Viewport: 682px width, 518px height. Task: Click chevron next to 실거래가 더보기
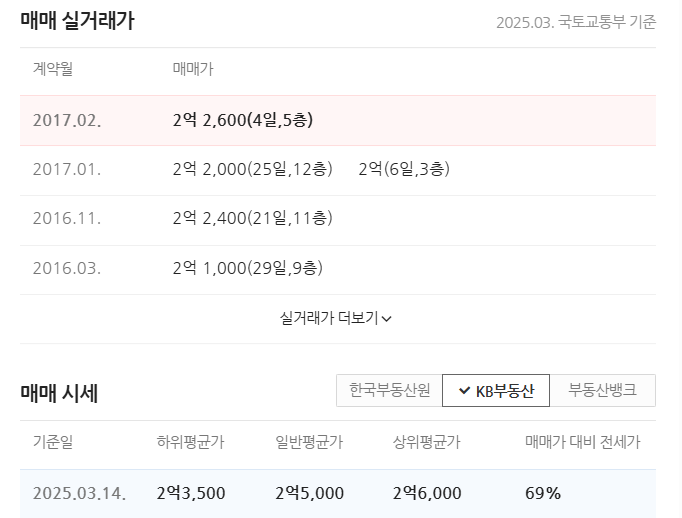tap(387, 319)
